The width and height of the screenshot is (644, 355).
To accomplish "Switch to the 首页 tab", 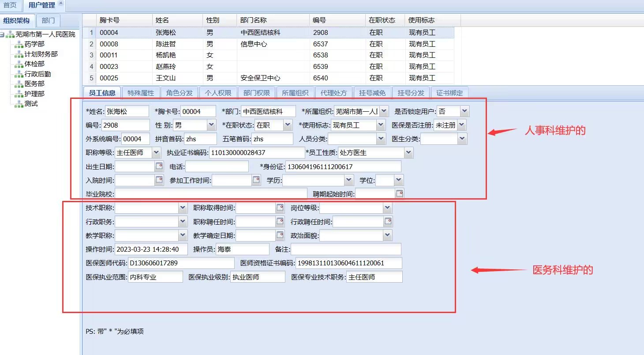I will (10, 5).
